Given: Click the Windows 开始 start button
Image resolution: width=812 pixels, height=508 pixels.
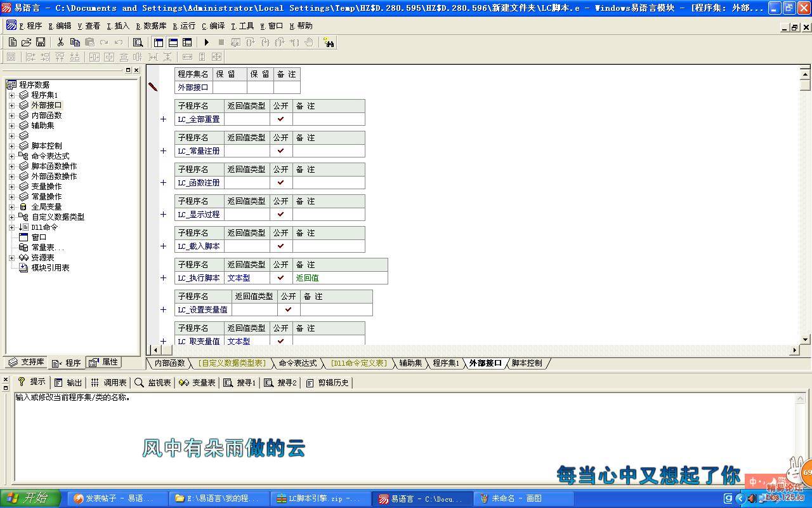Looking at the screenshot, I should pyautogui.click(x=30, y=498).
